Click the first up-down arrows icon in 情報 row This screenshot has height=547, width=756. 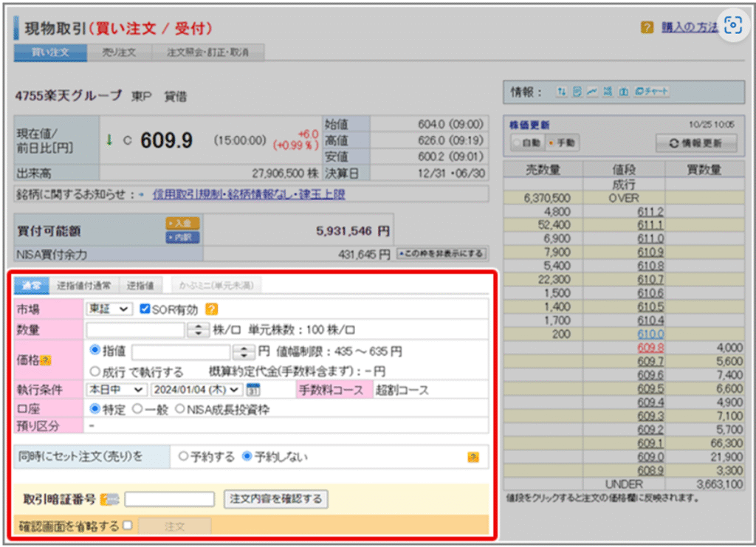561,92
